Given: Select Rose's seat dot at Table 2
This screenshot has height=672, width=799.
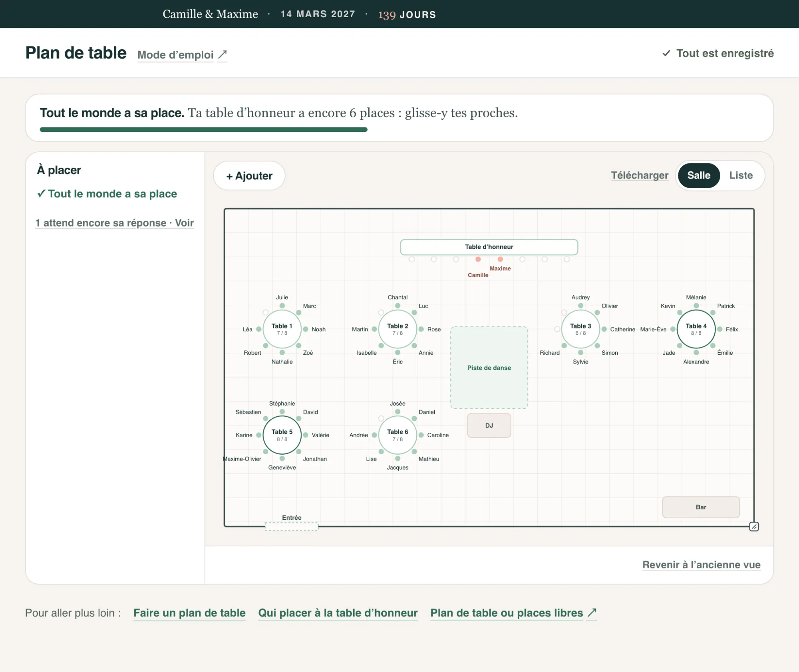Looking at the screenshot, I should (x=421, y=329).
